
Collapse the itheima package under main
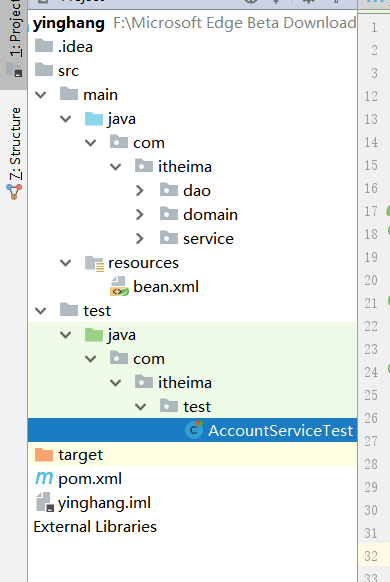click(116, 167)
